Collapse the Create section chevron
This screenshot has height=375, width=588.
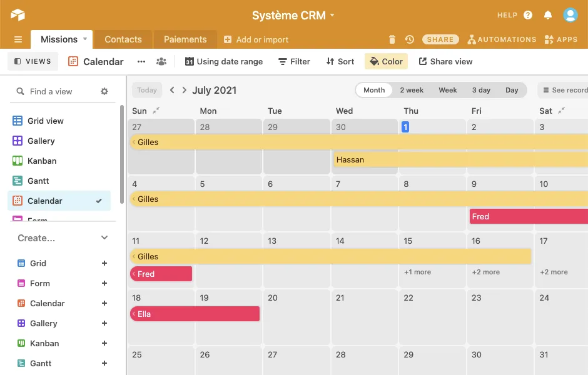pos(104,237)
